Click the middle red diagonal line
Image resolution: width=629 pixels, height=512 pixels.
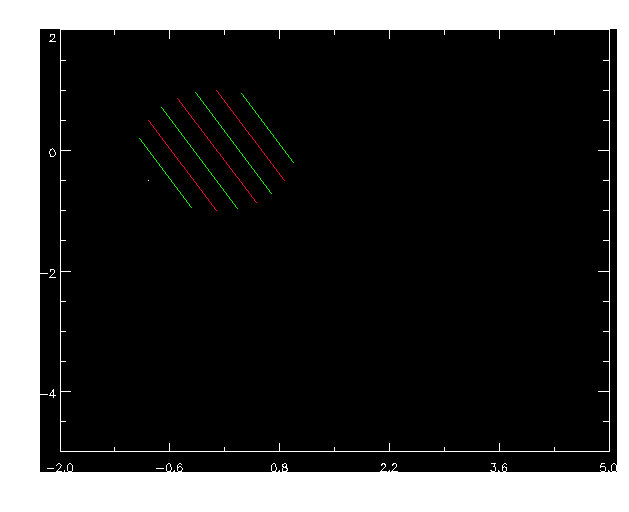point(217,150)
